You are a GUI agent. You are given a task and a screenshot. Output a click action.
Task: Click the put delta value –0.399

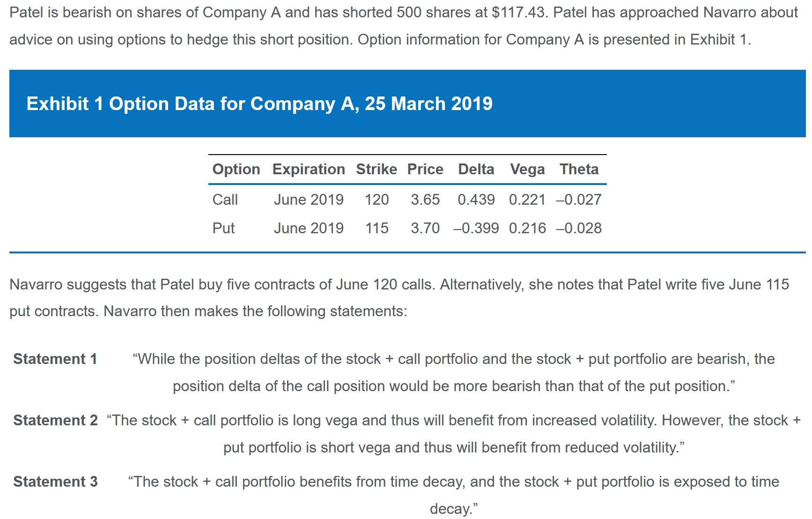pos(476,228)
